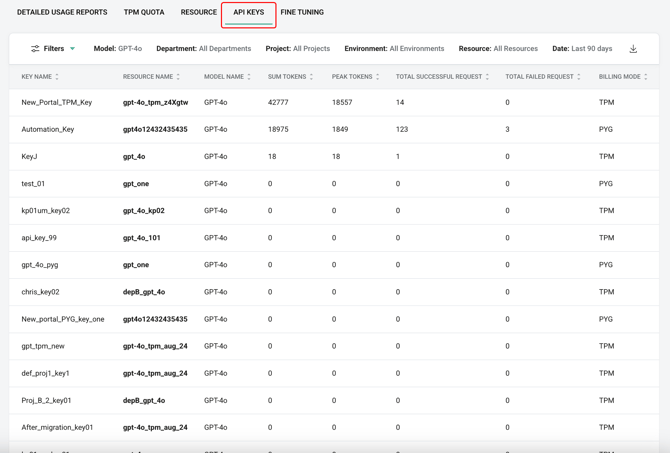670x453 pixels.
Task: Open resource depB_gpt_4o in chris_key02 row
Action: pyautogui.click(x=144, y=292)
